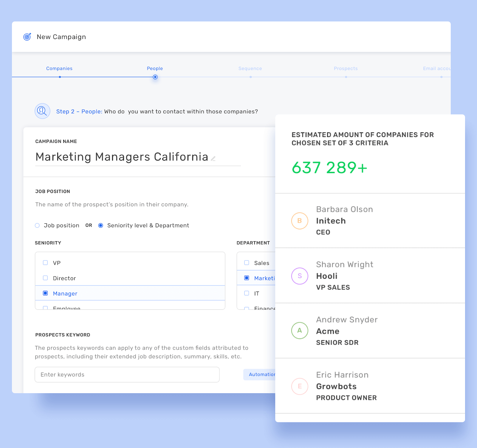The height and width of the screenshot is (448, 477).
Task: Click the people search magnifier icon
Action: coord(42,111)
